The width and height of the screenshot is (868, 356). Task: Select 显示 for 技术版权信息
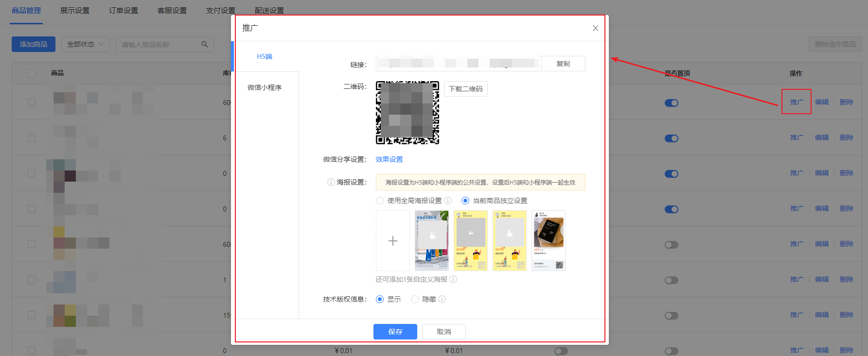click(380, 299)
